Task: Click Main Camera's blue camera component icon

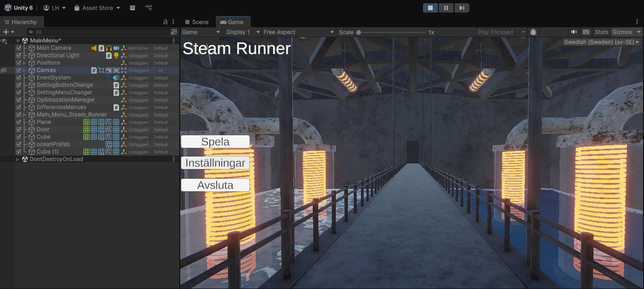Action: pos(116,48)
